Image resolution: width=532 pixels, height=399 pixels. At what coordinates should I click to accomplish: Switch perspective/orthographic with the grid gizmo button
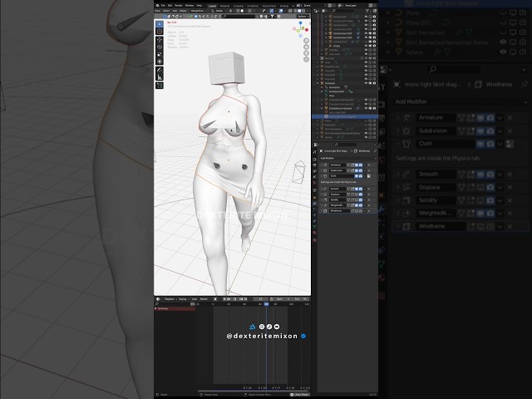pos(307,59)
